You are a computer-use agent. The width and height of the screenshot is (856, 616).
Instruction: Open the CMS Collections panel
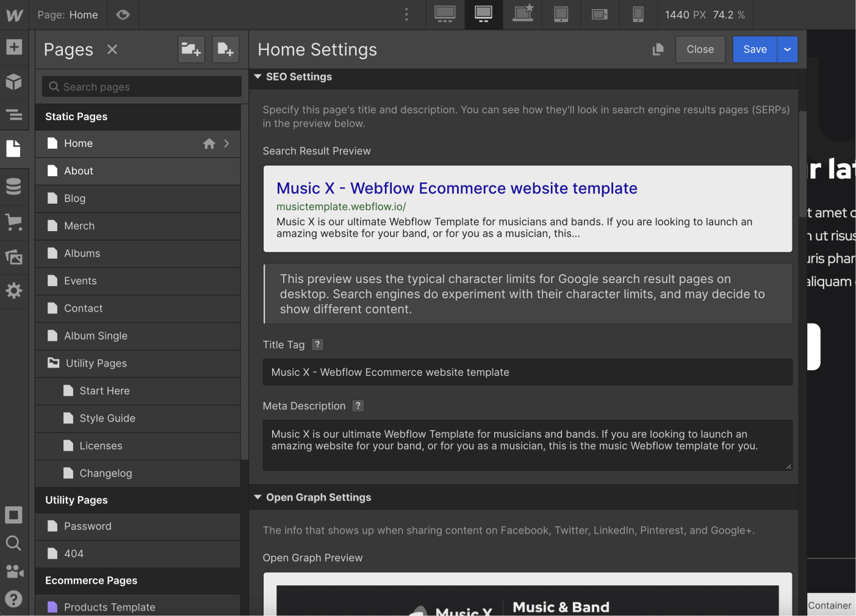(13, 186)
